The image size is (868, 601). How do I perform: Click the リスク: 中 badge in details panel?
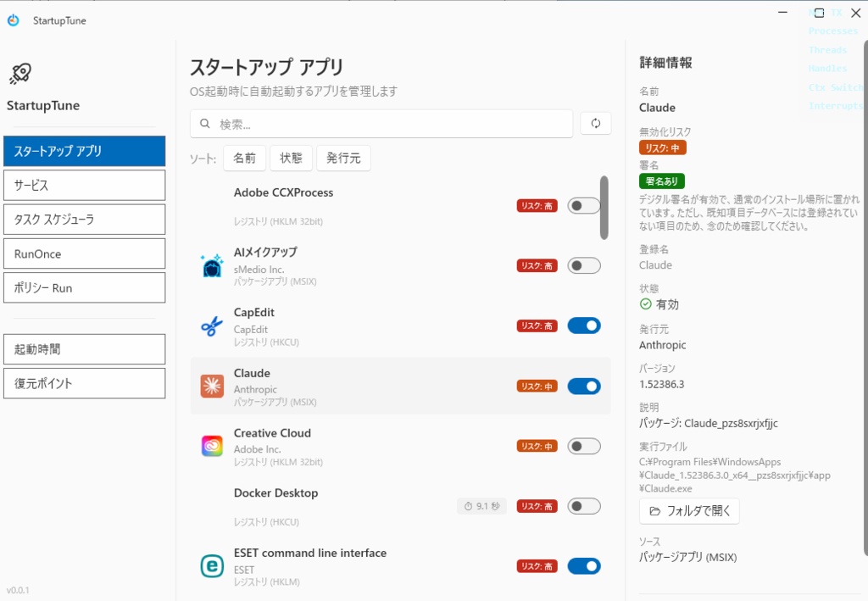pos(663,147)
